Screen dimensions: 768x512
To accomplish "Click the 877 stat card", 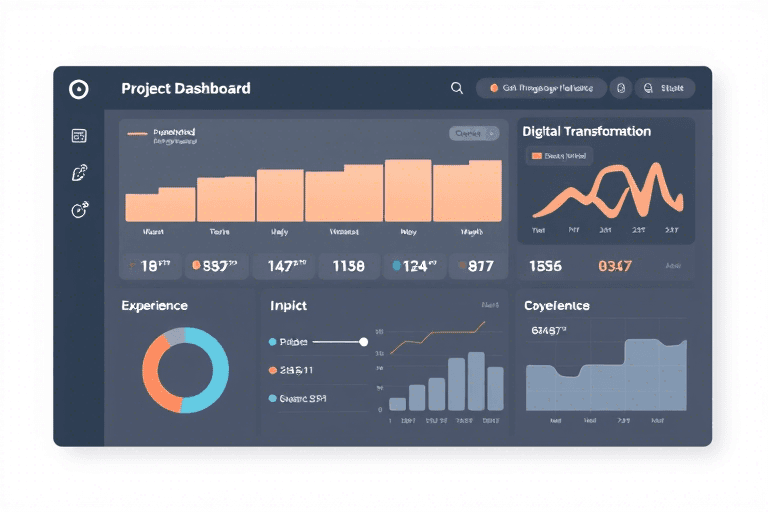I will [478, 266].
